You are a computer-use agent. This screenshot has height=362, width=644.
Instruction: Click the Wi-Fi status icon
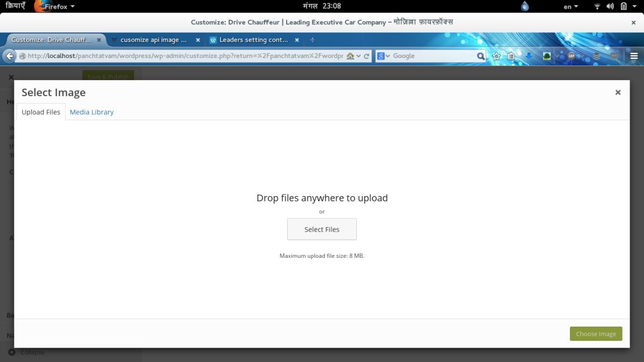(x=597, y=6)
